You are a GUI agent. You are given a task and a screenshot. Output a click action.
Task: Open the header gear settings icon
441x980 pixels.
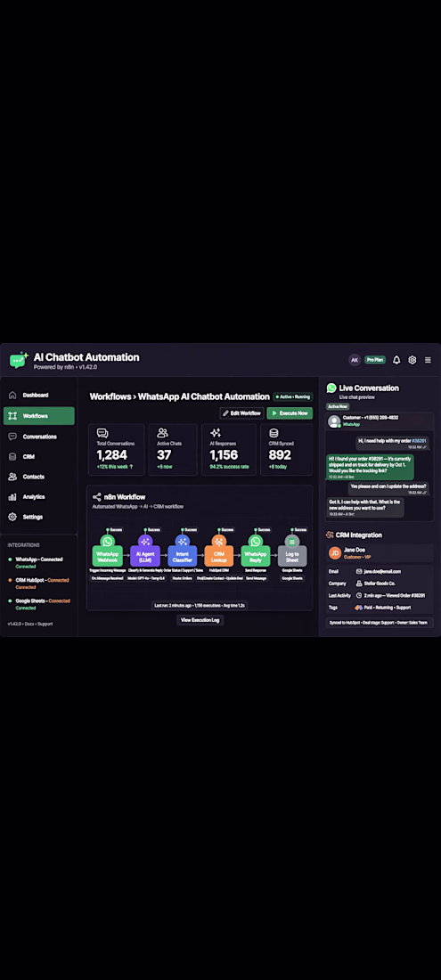412,360
